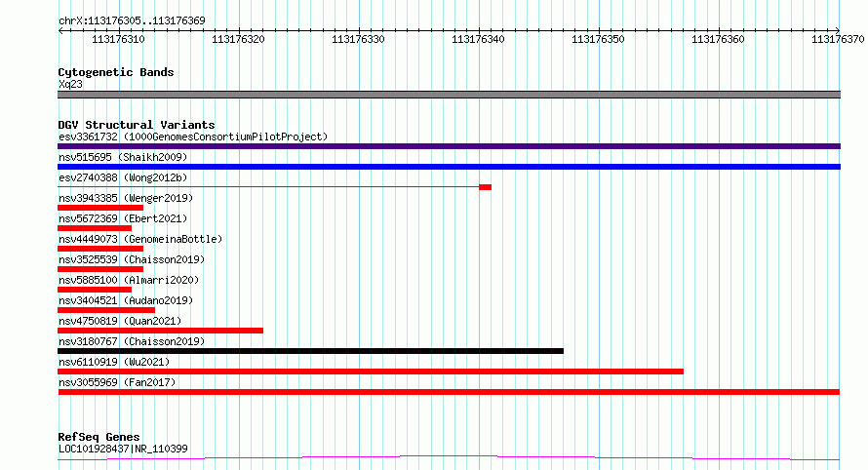Click the DGV Structural Variants track title
This screenshot has width=868, height=470.
[x=137, y=125]
